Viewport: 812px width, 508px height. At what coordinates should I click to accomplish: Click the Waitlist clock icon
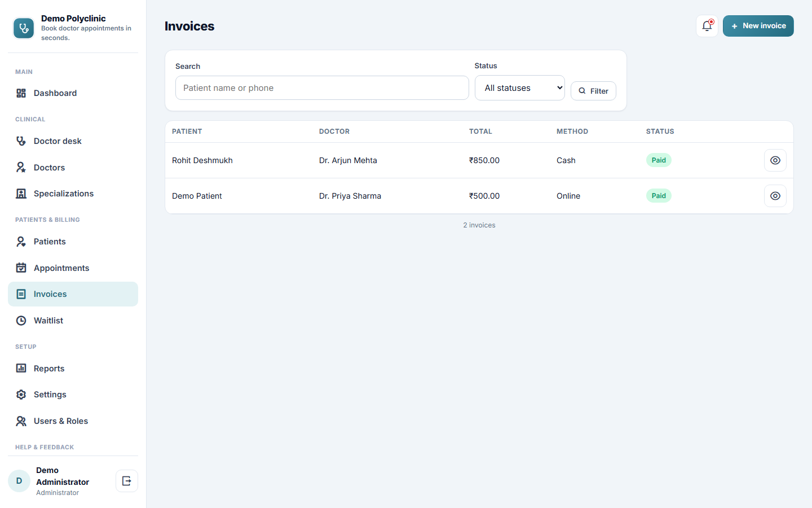[21, 321]
